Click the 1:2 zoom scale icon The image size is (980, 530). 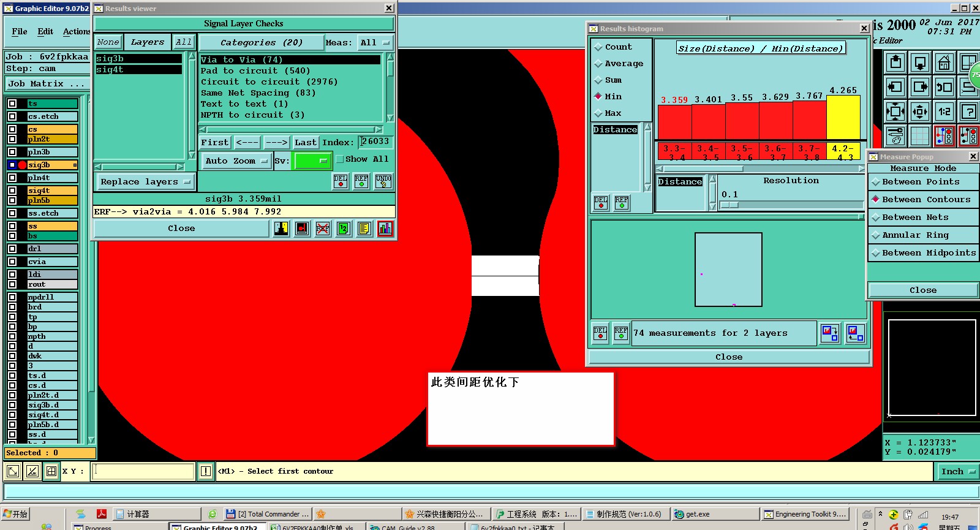click(x=944, y=112)
